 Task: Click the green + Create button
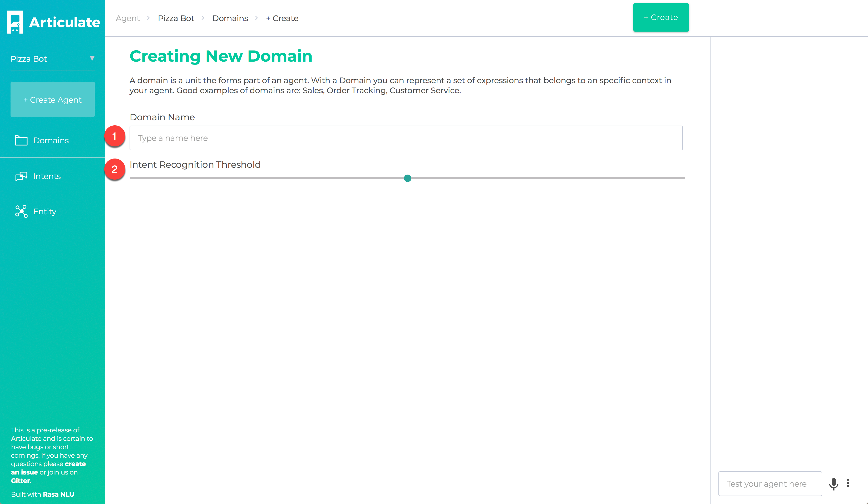(x=661, y=18)
